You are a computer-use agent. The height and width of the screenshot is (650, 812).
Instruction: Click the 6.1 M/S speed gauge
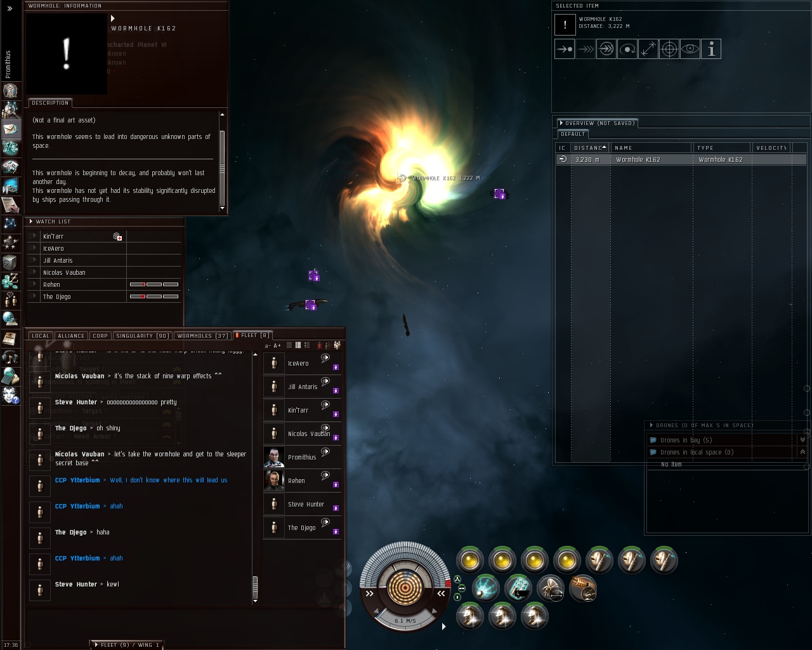coord(405,620)
